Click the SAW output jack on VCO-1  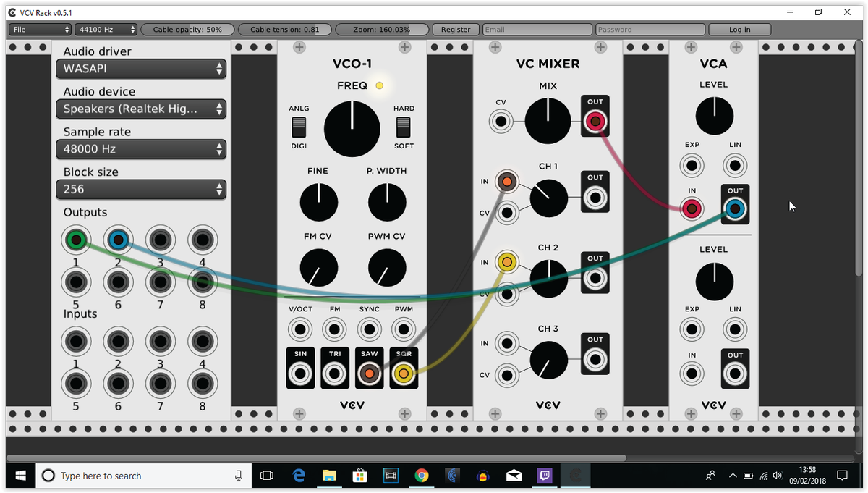pos(369,374)
